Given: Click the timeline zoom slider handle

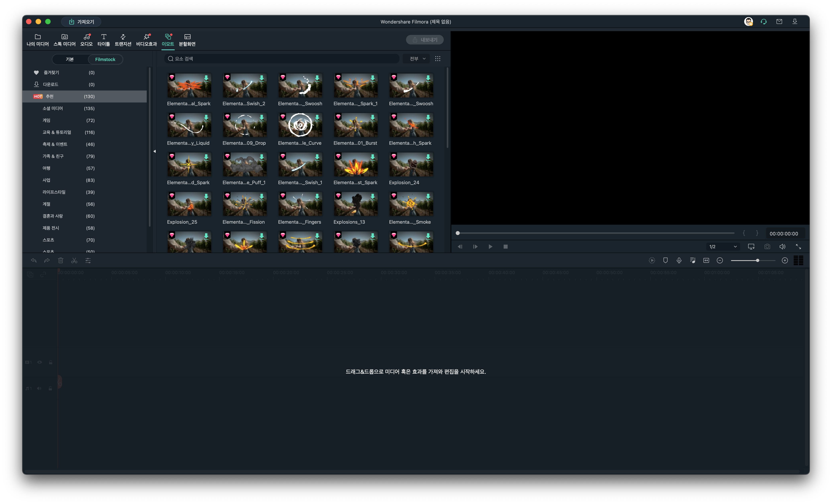Looking at the screenshot, I should tap(758, 260).
